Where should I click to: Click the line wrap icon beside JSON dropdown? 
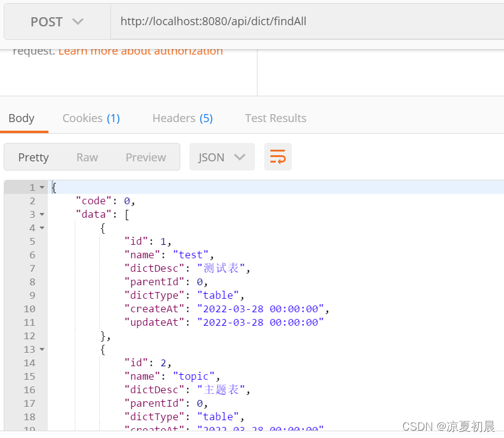(278, 157)
